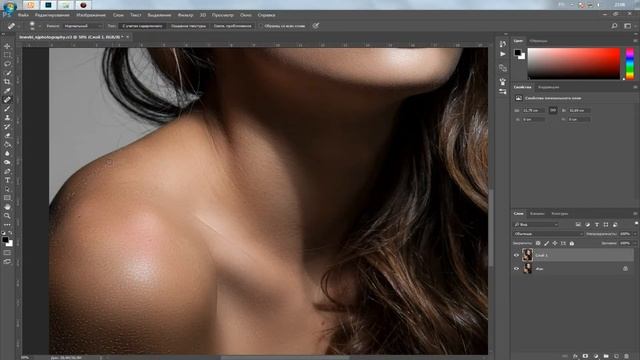Click the delete layer trash icon
This screenshot has width=640, height=360.
[x=627, y=356]
